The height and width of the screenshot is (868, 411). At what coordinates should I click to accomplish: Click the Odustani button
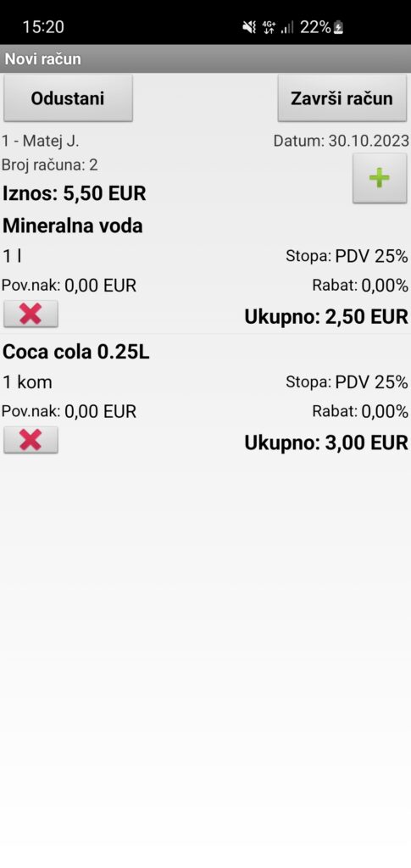[x=68, y=98]
